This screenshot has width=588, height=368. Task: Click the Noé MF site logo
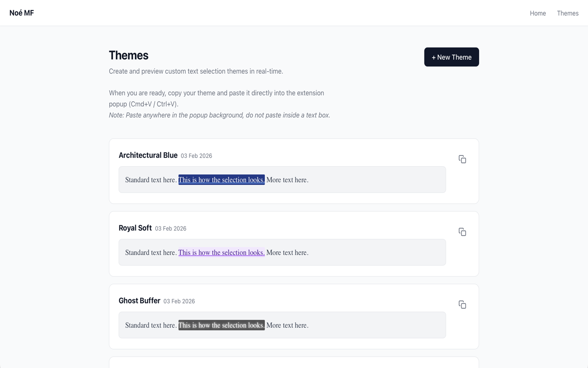22,13
